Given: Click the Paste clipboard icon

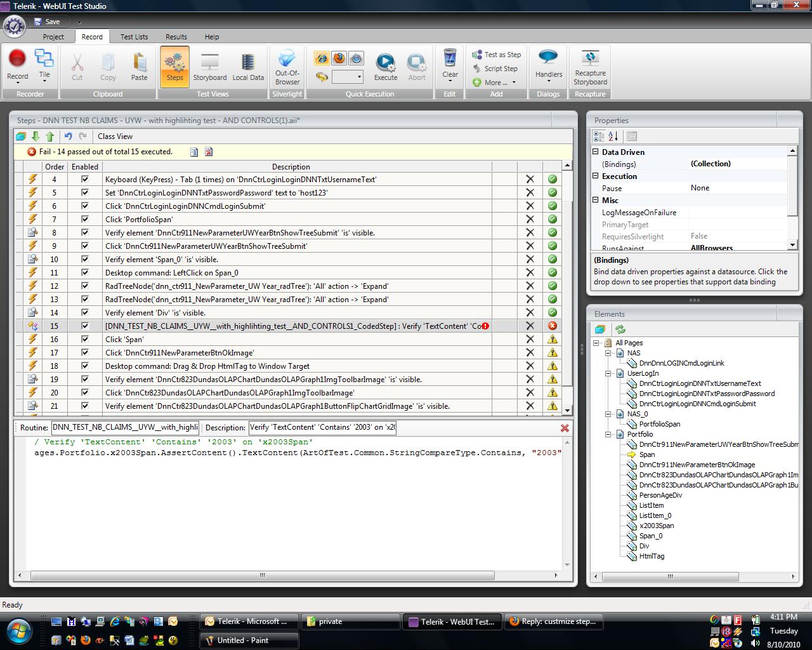Looking at the screenshot, I should (139, 67).
